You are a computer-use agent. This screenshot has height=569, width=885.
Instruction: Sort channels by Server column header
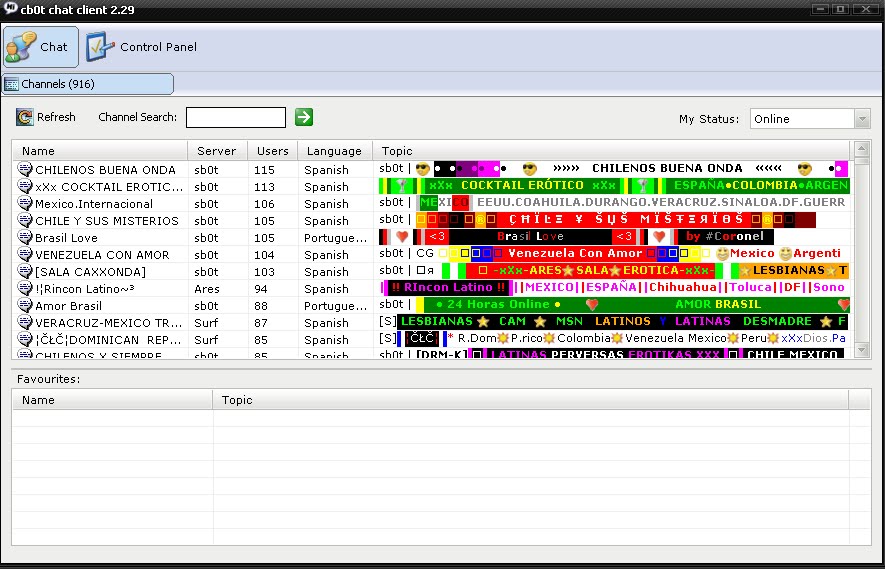coord(217,151)
